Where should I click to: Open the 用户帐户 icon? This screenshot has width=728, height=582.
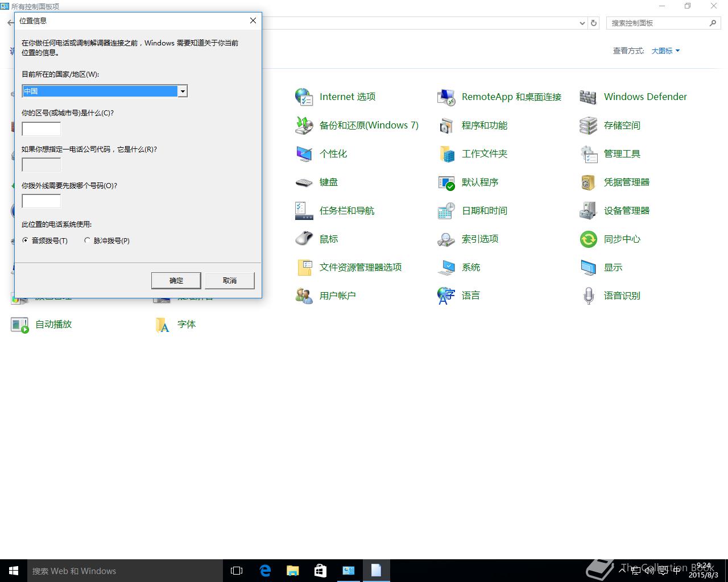[x=304, y=296]
